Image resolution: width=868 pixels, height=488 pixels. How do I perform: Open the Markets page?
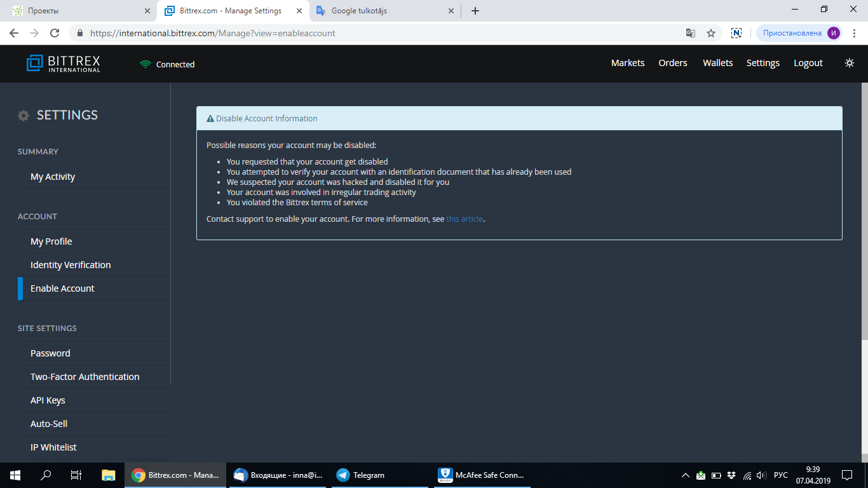(628, 63)
